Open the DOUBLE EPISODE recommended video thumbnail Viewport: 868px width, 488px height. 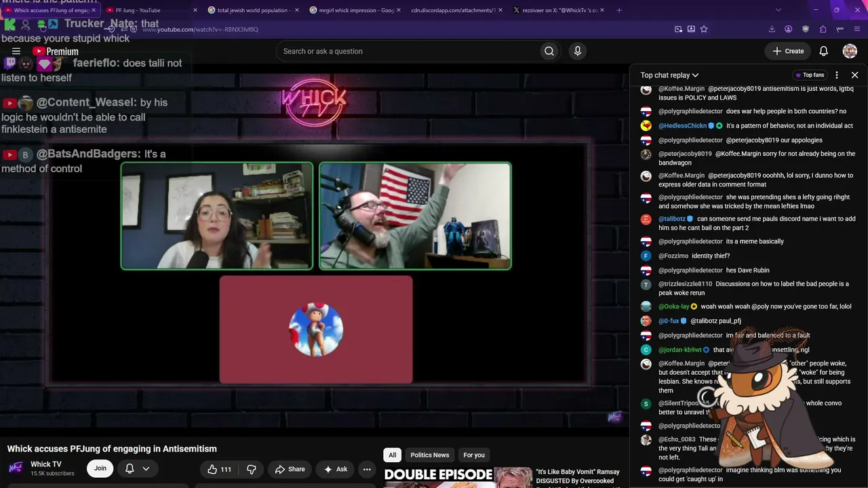458,477
